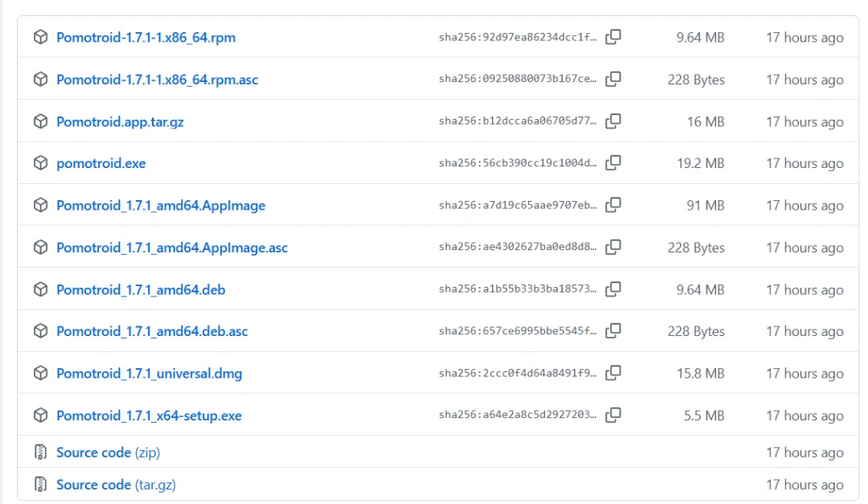Select hash text sha256:a7d19c65aae9707eb…
Screen dimensions: 868x504
518,205
